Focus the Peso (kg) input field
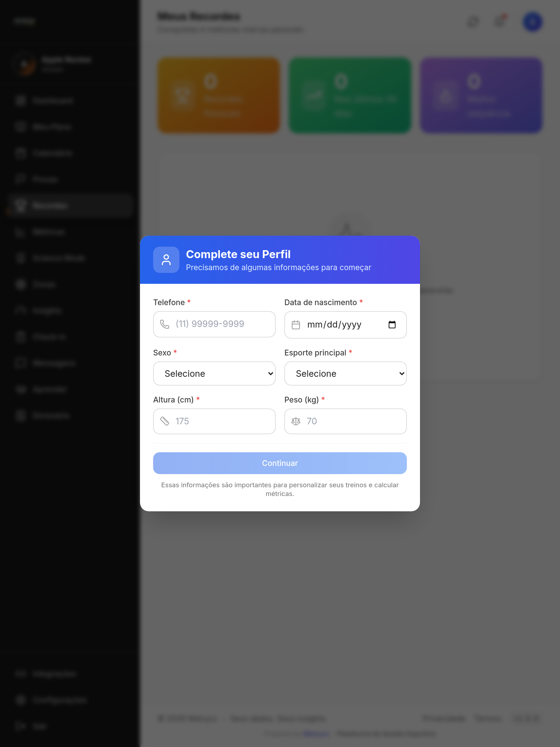The height and width of the screenshot is (747, 560). click(x=346, y=421)
